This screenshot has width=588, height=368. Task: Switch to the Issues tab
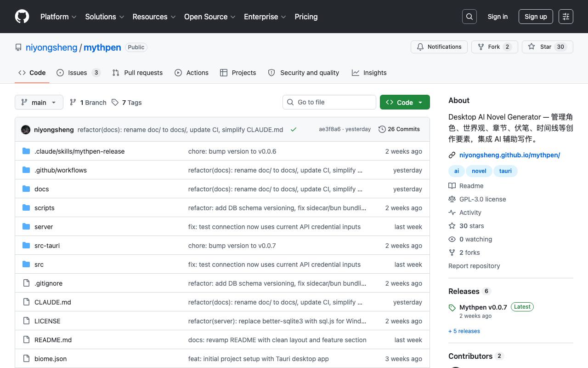pos(79,73)
